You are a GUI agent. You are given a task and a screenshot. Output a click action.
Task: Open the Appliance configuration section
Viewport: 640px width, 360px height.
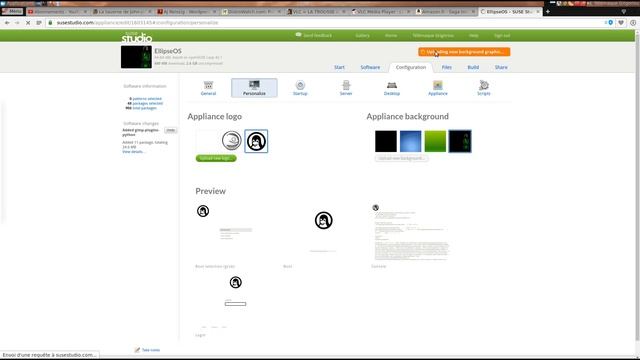coord(438,88)
